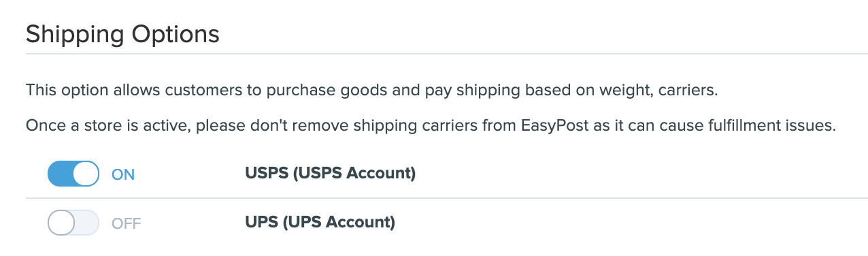Image resolution: width=868 pixels, height=256 pixels.
Task: Click the gray OFF label beside UPS
Action: 126,223
